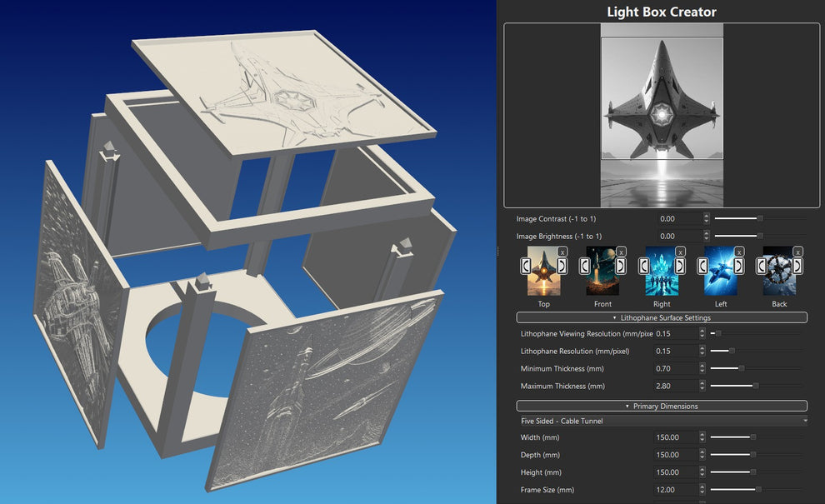Click the down stepper on Maximum Thickness
Screen dimensions: 825x504
702,389
